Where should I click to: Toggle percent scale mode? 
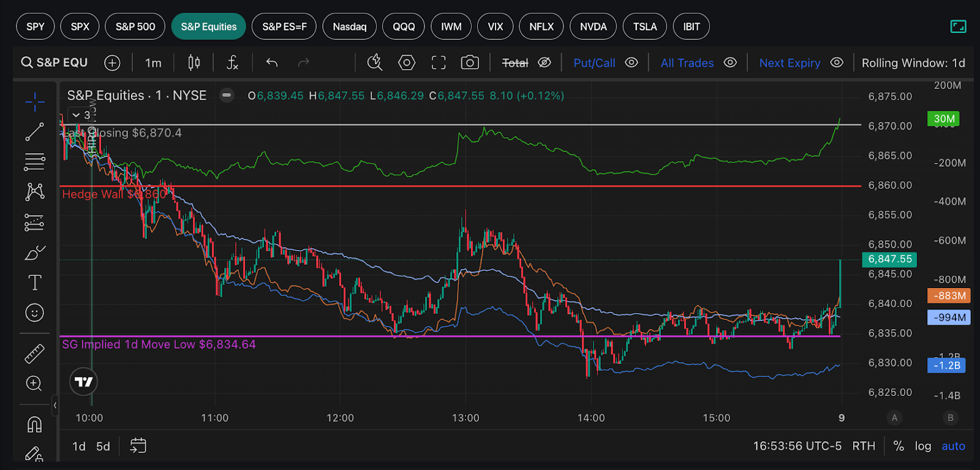[x=899, y=446]
